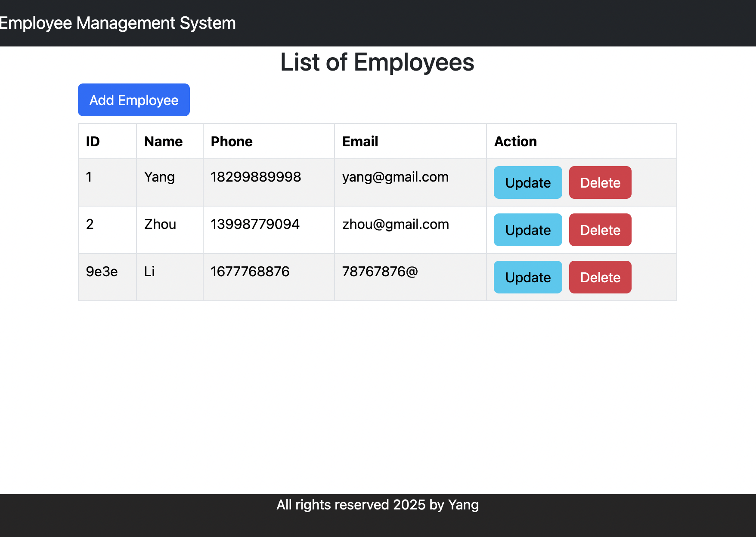Image resolution: width=756 pixels, height=537 pixels.
Task: Open Update for employee Li
Action: pos(527,277)
